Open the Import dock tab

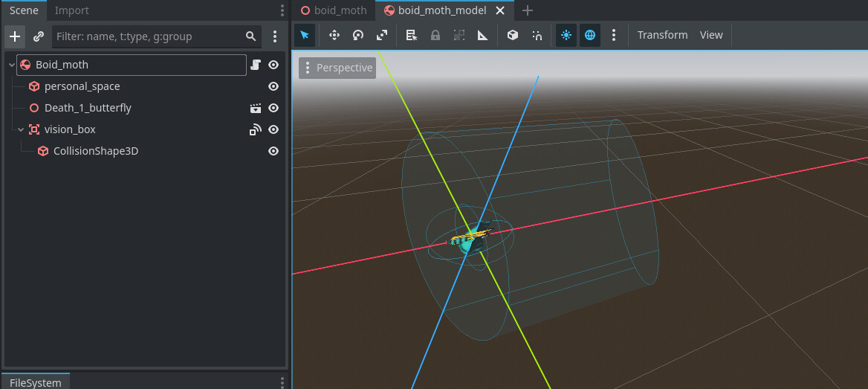71,10
